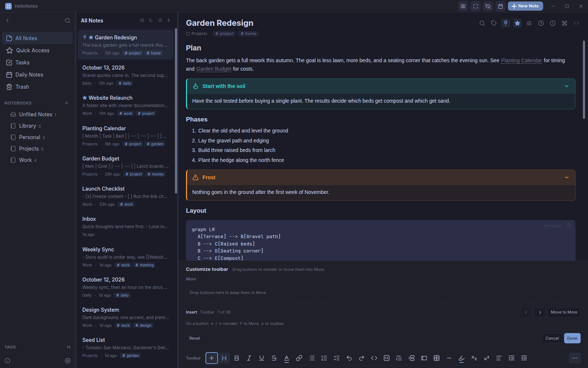Open the calendar from the title bar
Viewport: 588px width, 368px height.
pos(501,6)
